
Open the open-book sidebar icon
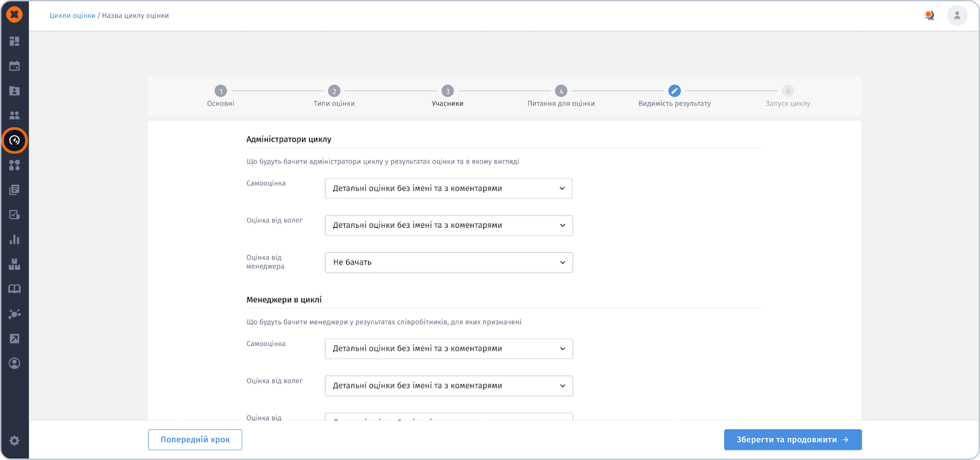pos(15,289)
